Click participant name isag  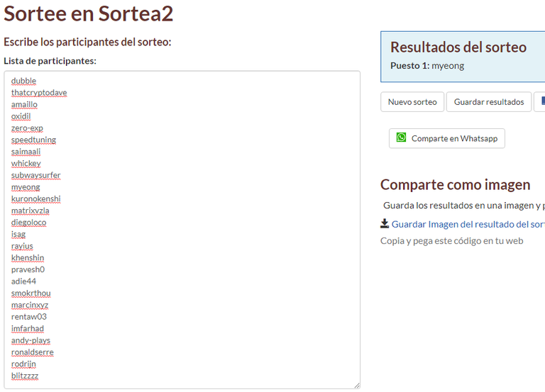(18, 235)
